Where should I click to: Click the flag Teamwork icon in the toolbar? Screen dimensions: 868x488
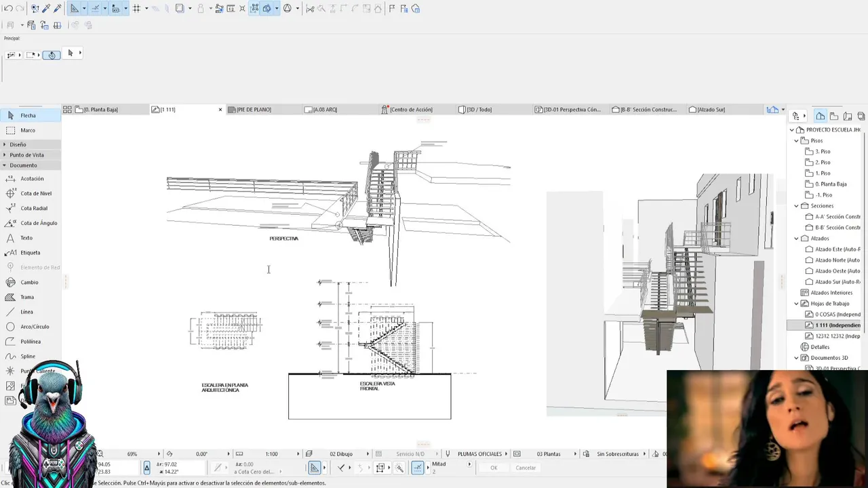[392, 9]
